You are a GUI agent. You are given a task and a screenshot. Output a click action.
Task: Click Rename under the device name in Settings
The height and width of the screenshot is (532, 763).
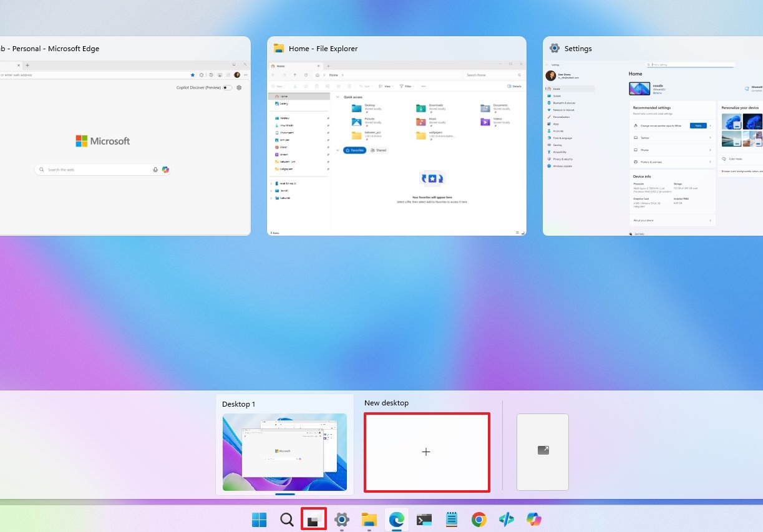click(x=657, y=93)
